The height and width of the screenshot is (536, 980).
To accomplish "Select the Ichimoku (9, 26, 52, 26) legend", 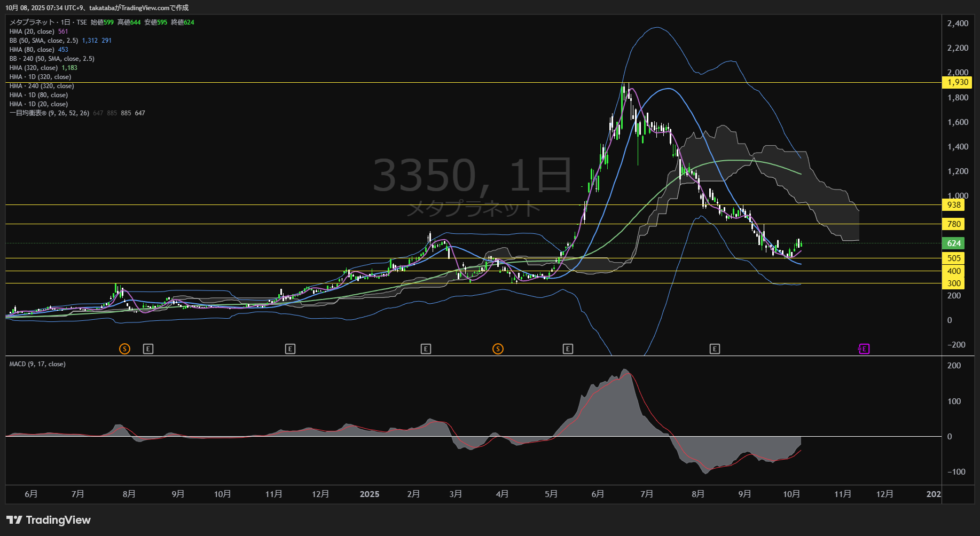I will [x=49, y=113].
